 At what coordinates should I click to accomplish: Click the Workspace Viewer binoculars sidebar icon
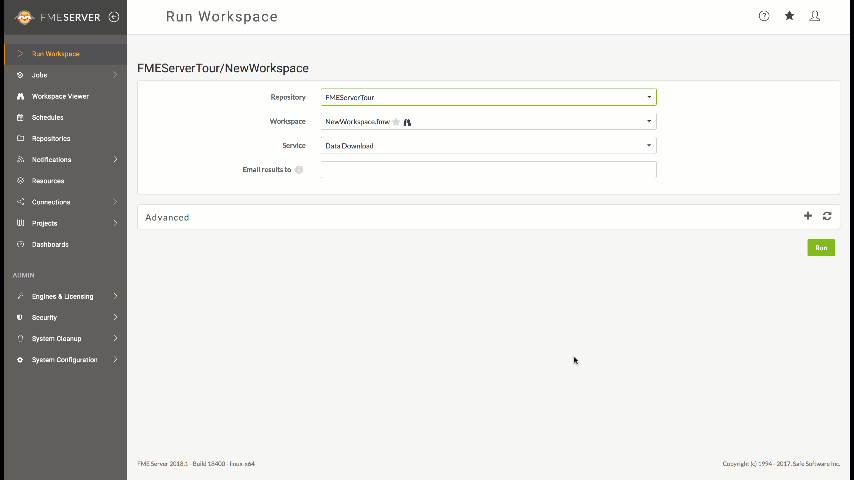pyautogui.click(x=20, y=96)
